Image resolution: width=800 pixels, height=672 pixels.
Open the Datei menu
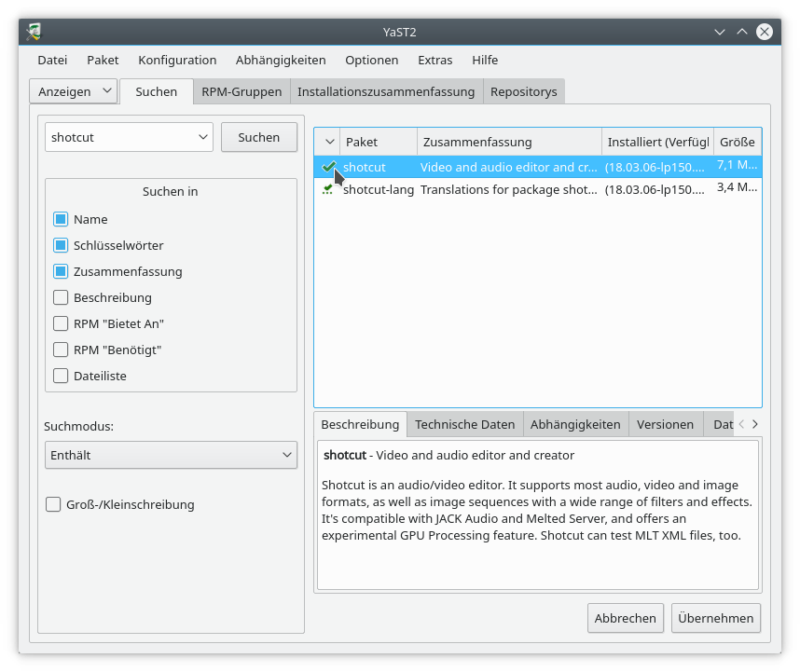click(x=52, y=61)
